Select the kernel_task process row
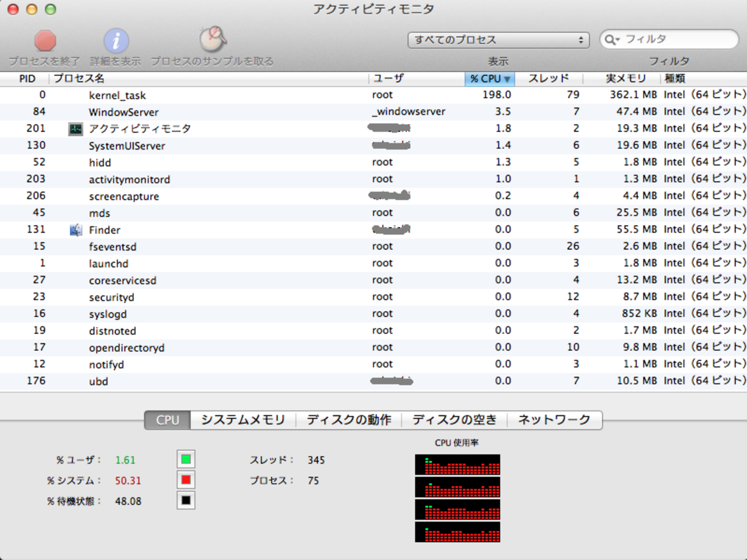The width and height of the screenshot is (747, 560). point(373,95)
